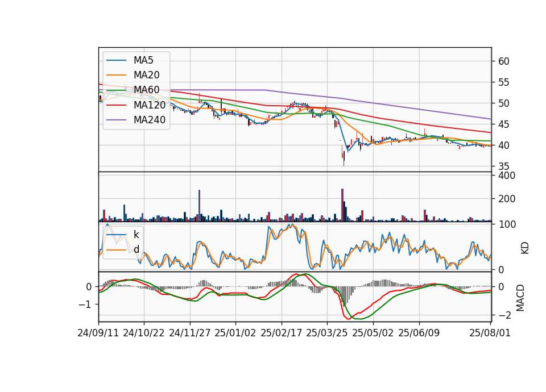Click the MA60 legend label
This screenshot has height=392, width=546.
146,90
